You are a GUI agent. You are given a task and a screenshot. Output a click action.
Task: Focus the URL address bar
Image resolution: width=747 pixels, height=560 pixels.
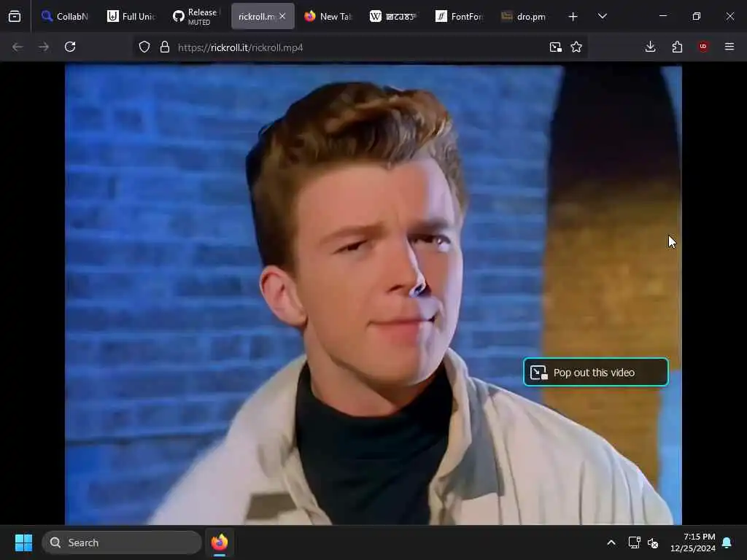pos(360,47)
